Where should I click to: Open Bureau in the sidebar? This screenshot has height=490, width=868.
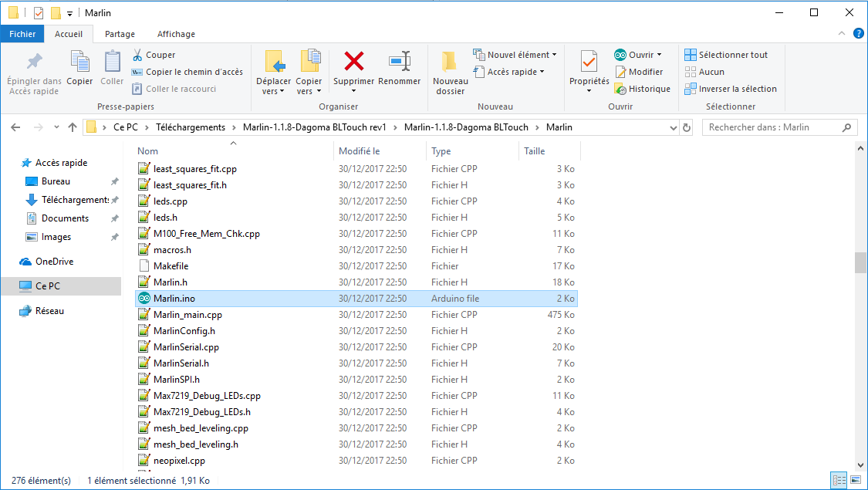point(56,181)
